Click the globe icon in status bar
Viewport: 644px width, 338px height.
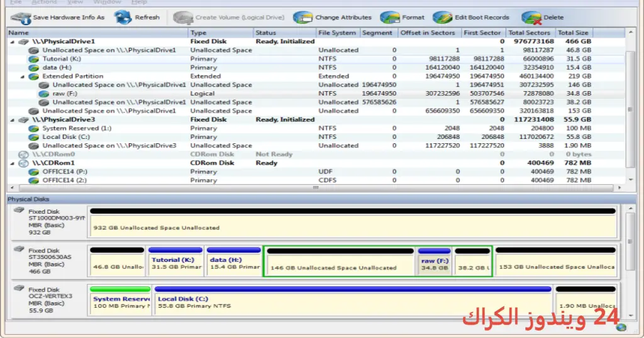(x=621, y=327)
